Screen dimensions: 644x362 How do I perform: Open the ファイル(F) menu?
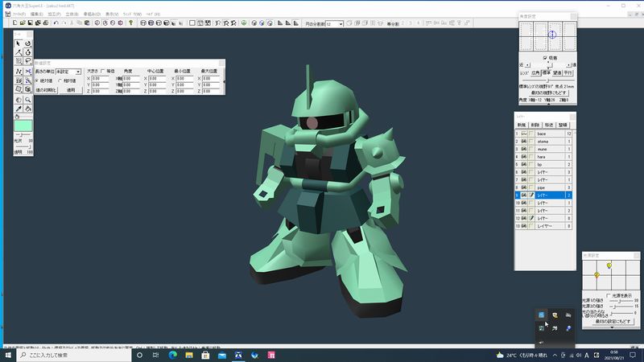click(19, 14)
